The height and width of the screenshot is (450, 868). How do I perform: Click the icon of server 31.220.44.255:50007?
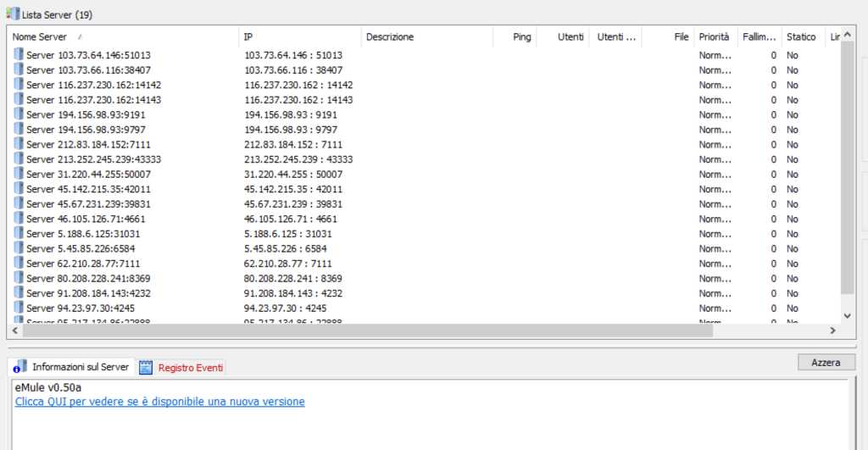tap(19, 175)
